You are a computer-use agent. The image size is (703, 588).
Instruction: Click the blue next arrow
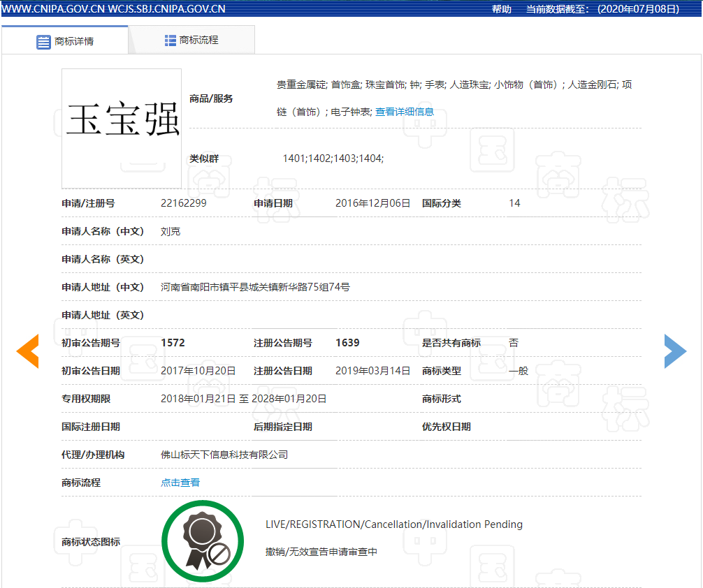pyautogui.click(x=675, y=351)
